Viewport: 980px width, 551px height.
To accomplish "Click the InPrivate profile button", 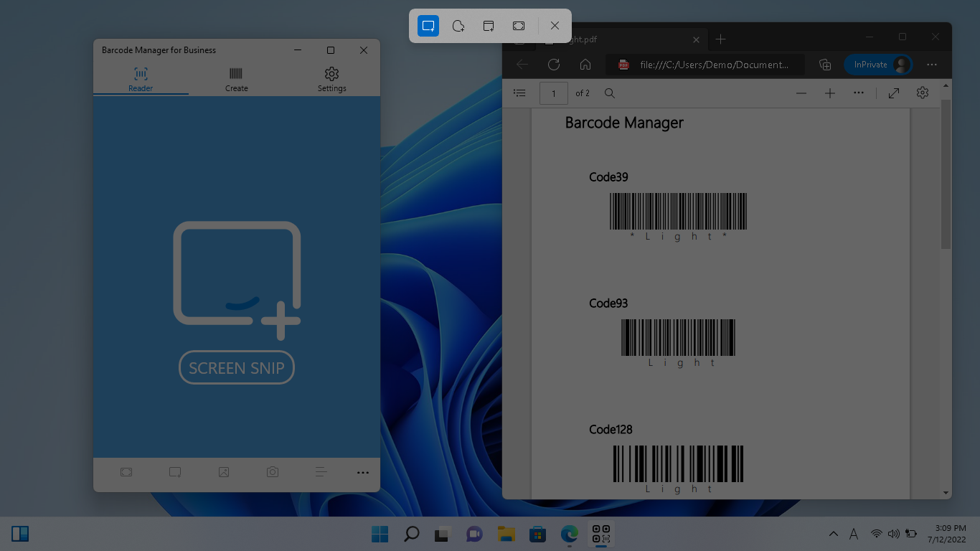I will coord(878,65).
